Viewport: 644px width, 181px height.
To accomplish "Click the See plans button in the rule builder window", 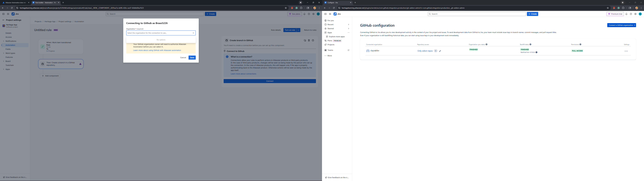I will pyautogui.click(x=294, y=14).
